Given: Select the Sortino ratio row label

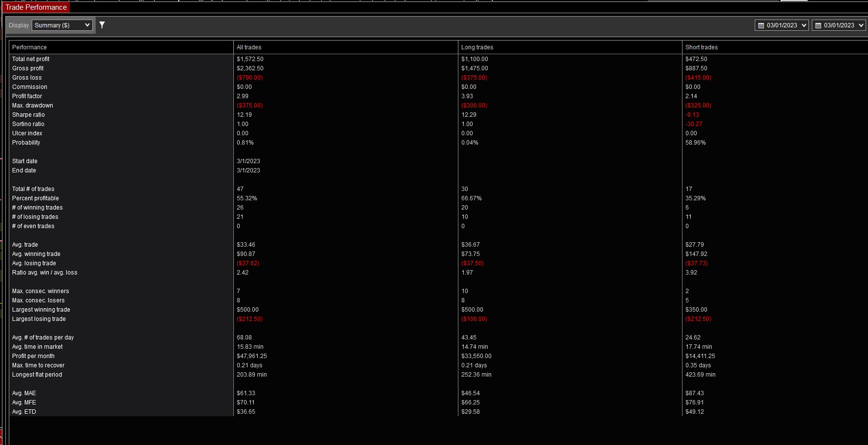Looking at the screenshot, I should (x=28, y=124).
